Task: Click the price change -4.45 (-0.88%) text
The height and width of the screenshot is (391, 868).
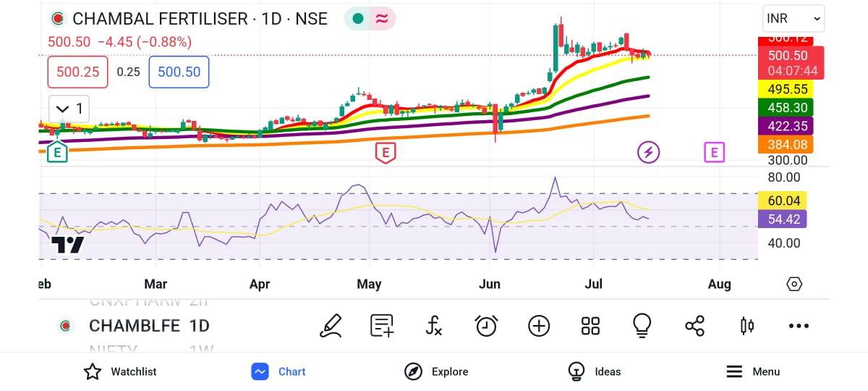Action: (145, 42)
